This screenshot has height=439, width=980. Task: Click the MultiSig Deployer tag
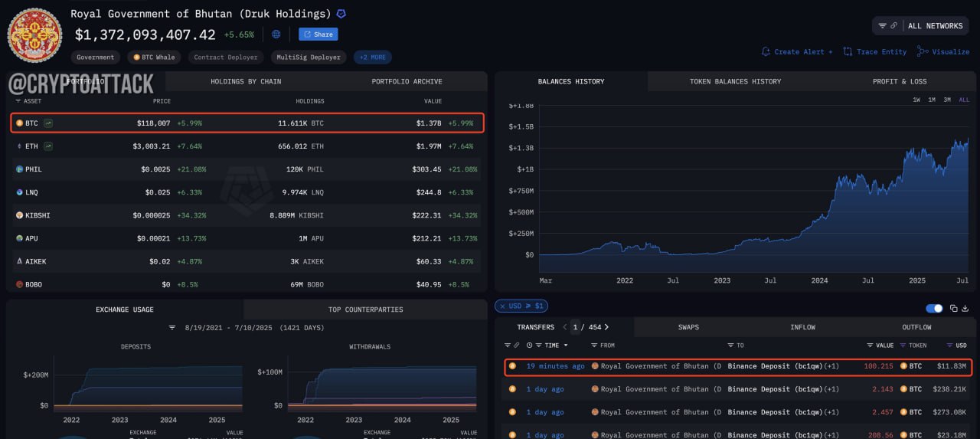pyautogui.click(x=308, y=57)
